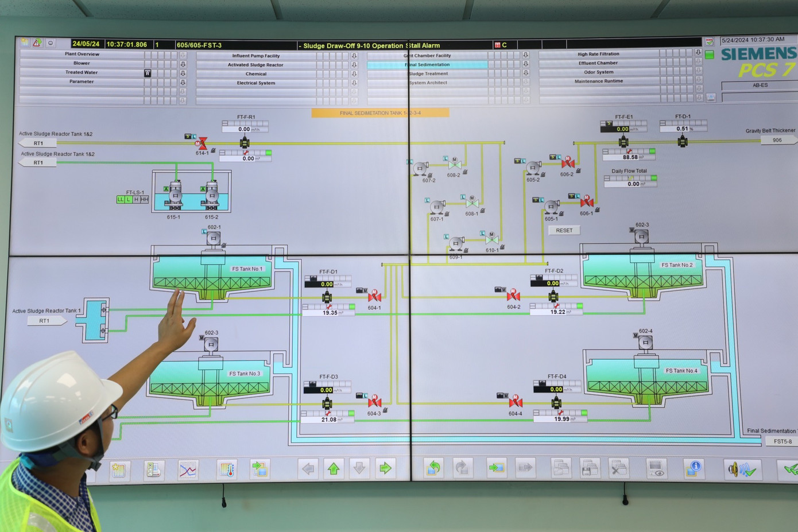Viewport: 798px width, 532px height.
Task: Open the picture information icon
Action: coord(694,468)
